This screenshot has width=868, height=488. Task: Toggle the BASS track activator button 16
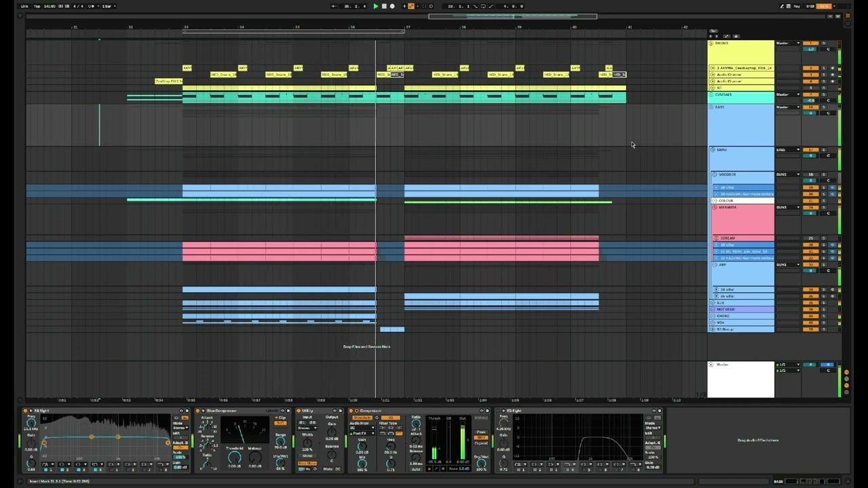pos(810,107)
